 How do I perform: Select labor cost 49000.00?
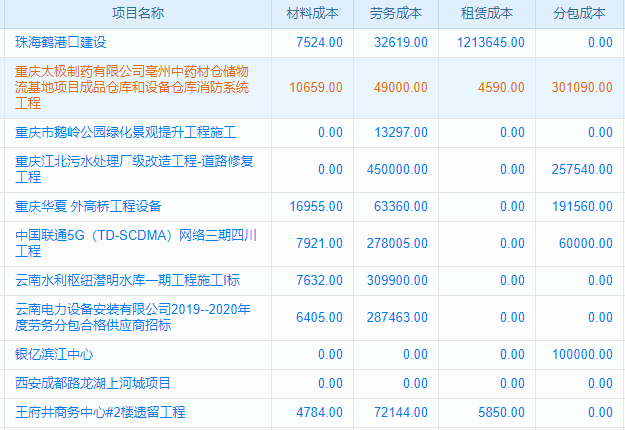(401, 87)
